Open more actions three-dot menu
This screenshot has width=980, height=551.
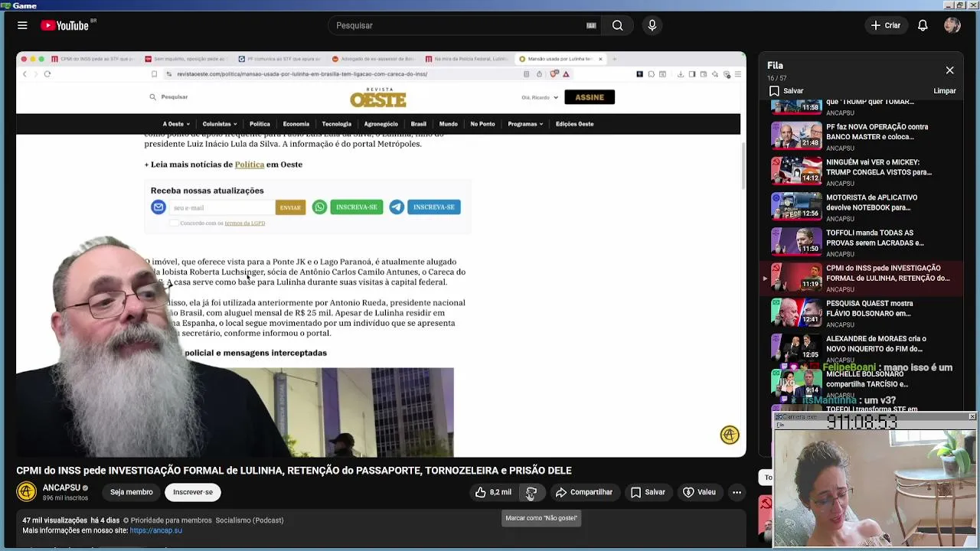click(x=737, y=492)
